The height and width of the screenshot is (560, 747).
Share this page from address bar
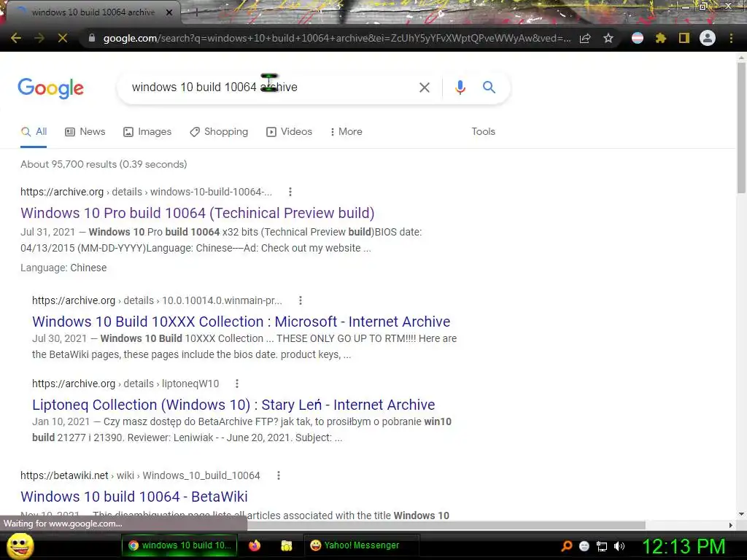[585, 38]
